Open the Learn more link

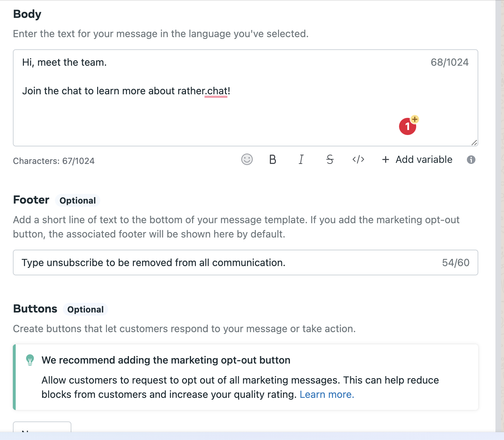tap(327, 394)
